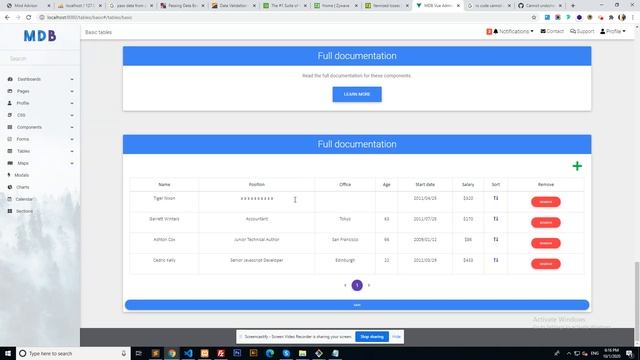
Task: Remove the Garrett Winters row
Action: coord(546,222)
